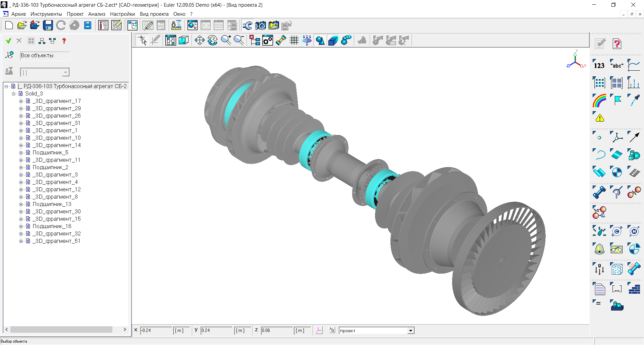This screenshot has width=644, height=345.
Task: Select Подшипник_13 in the tree
Action: [52, 204]
